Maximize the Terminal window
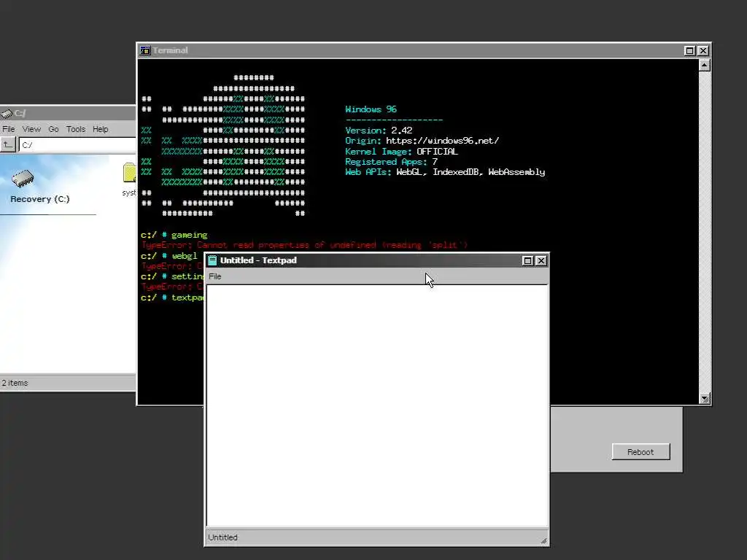This screenshot has width=747, height=560. (x=689, y=50)
